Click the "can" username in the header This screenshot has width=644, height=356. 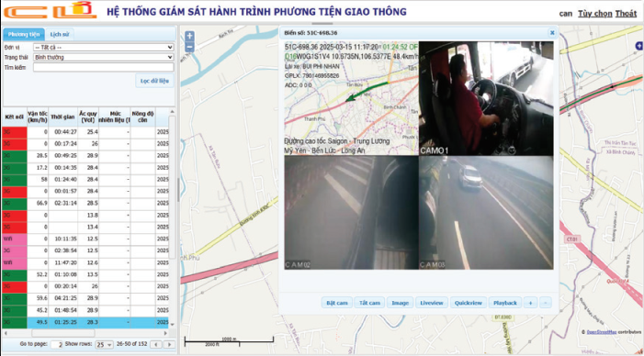pyautogui.click(x=566, y=14)
